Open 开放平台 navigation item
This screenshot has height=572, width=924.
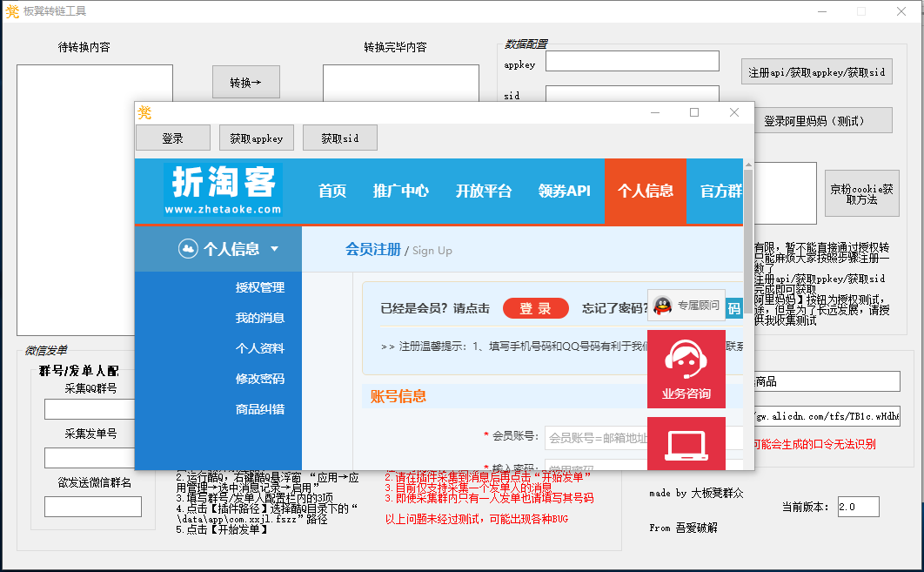tap(484, 191)
